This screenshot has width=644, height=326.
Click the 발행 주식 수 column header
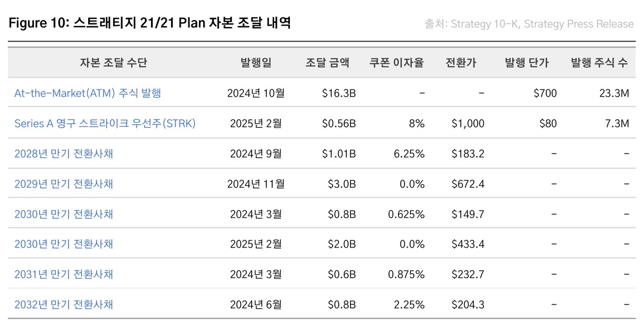click(x=599, y=63)
